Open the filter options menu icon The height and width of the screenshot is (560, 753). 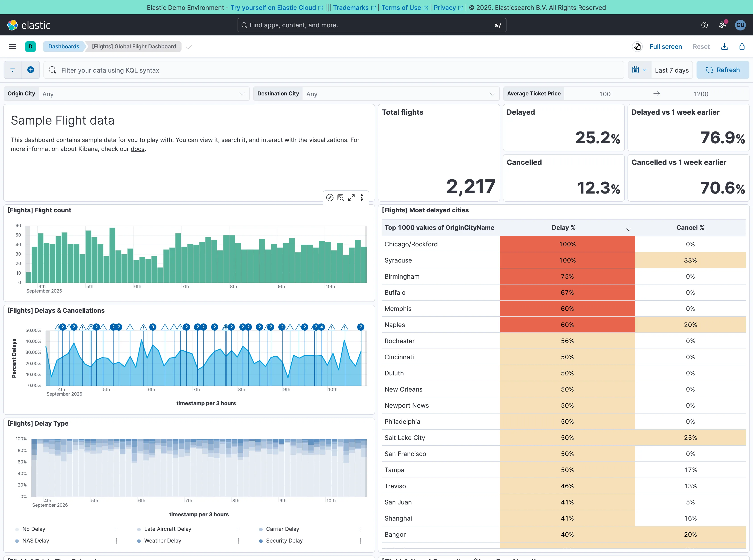(13, 70)
